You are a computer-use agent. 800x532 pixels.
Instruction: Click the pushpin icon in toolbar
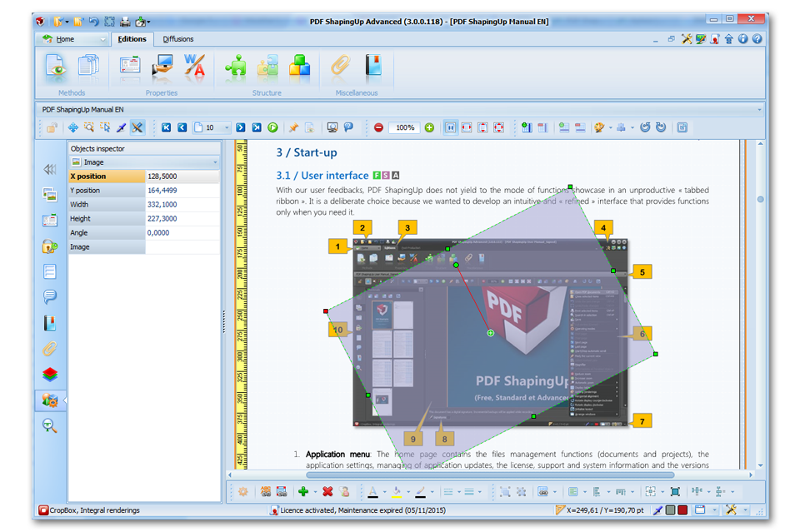pos(293,127)
